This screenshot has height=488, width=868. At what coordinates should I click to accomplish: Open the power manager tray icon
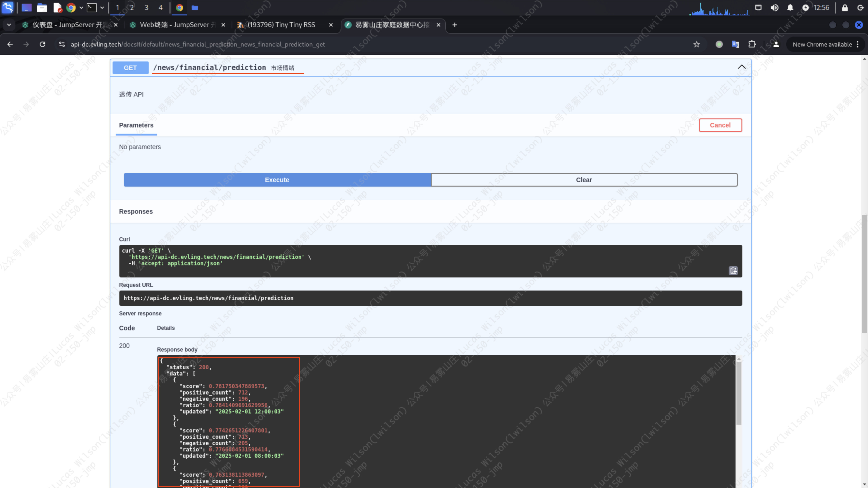[x=805, y=7]
